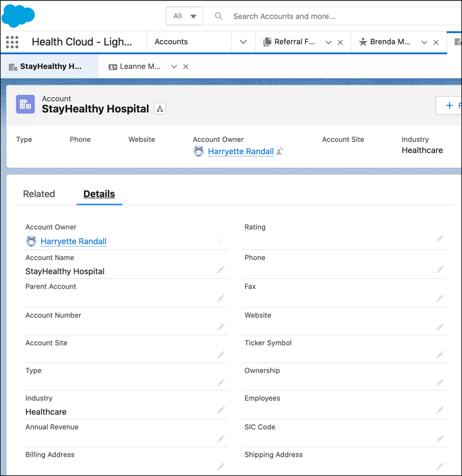Image resolution: width=462 pixels, height=476 pixels.
Task: Edit Employees pencil icon
Action: [x=440, y=410]
